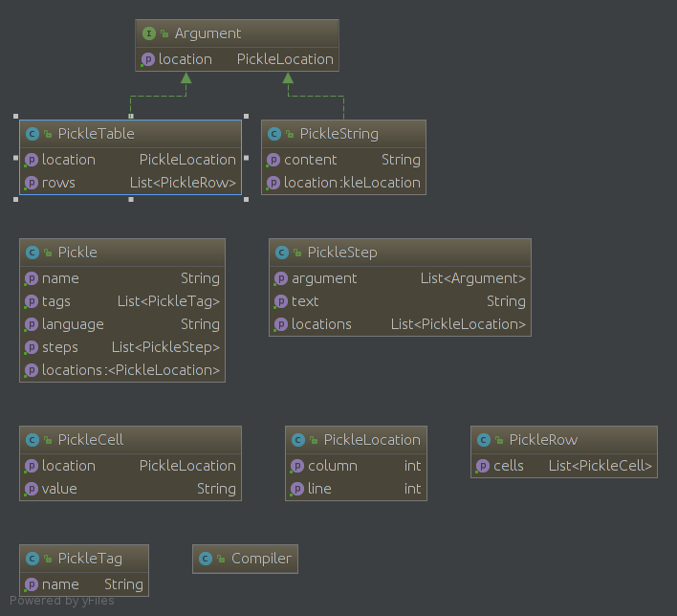Click the class icon beside PickleRow

(484, 440)
